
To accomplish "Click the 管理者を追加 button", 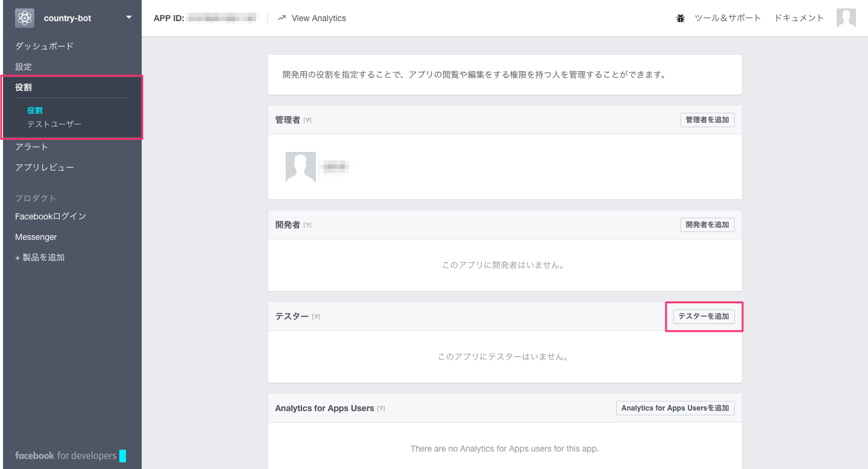I will coord(707,119).
